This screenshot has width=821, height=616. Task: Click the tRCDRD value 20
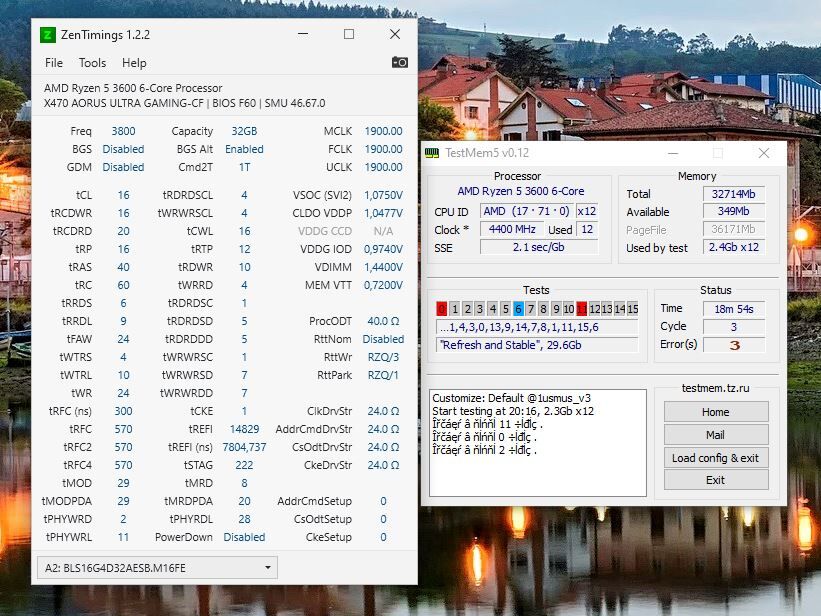[x=123, y=231]
